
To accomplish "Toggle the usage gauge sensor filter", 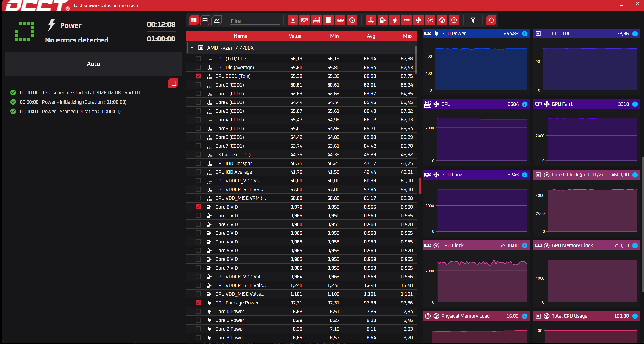I will [x=442, y=20].
